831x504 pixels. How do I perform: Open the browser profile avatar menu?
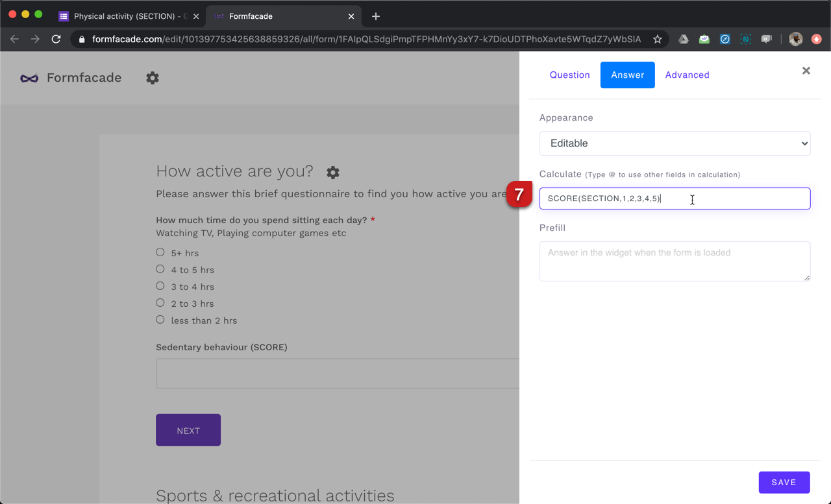point(795,39)
